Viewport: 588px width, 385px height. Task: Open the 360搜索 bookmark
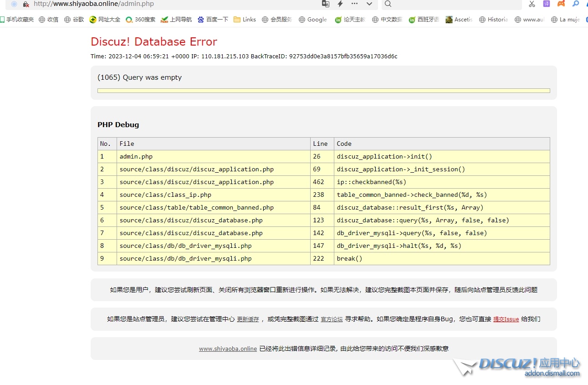coord(141,20)
